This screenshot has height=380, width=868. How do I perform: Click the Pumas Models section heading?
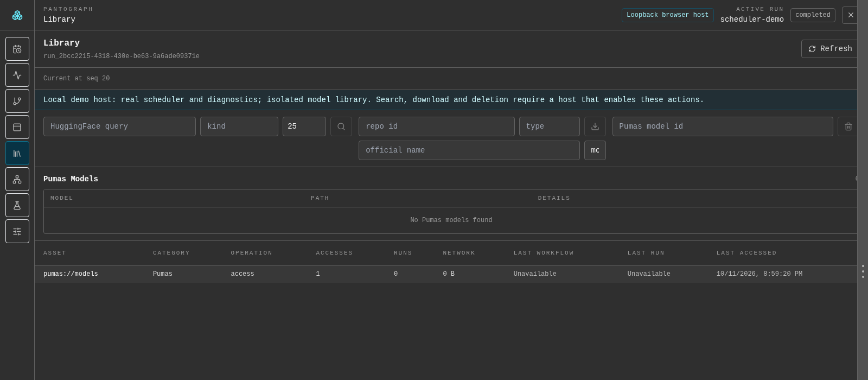(71, 179)
